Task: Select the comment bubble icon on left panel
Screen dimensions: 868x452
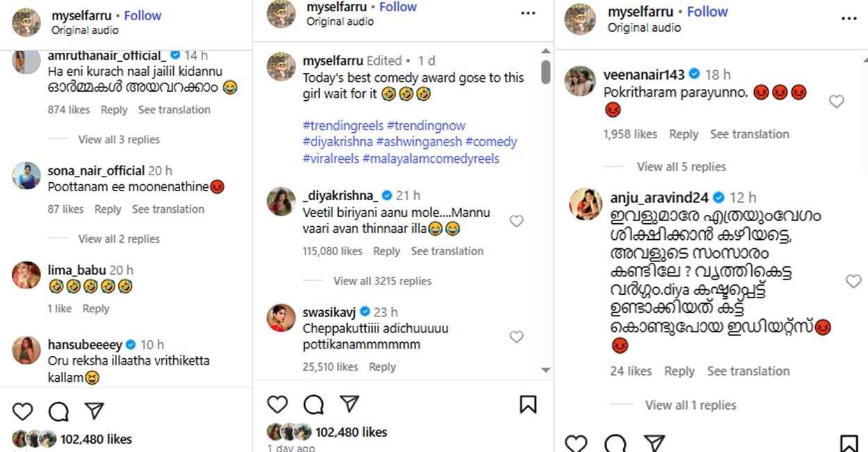Action: pos(58,411)
